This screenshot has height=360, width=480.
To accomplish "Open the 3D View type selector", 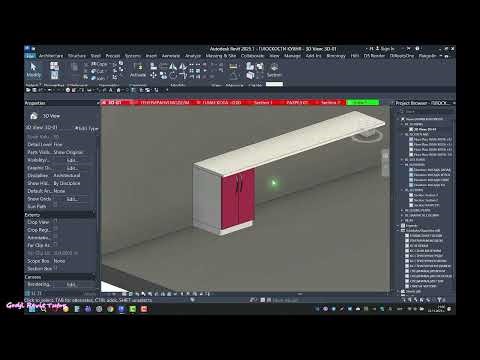I will pos(62,116).
